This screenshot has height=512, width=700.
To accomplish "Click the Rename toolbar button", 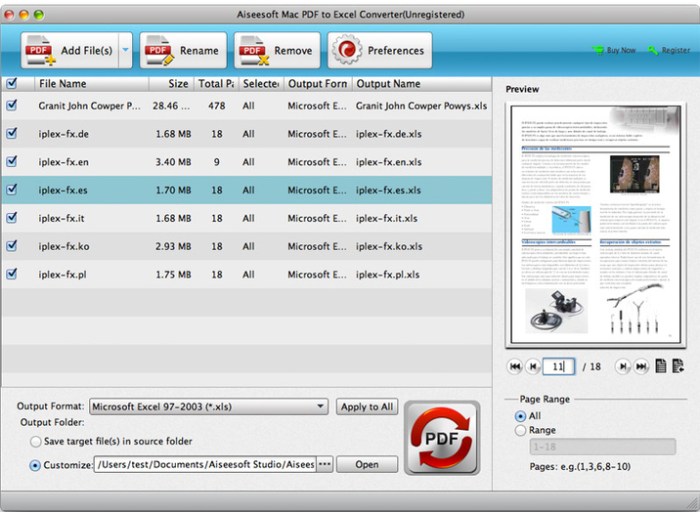I will tap(183, 50).
